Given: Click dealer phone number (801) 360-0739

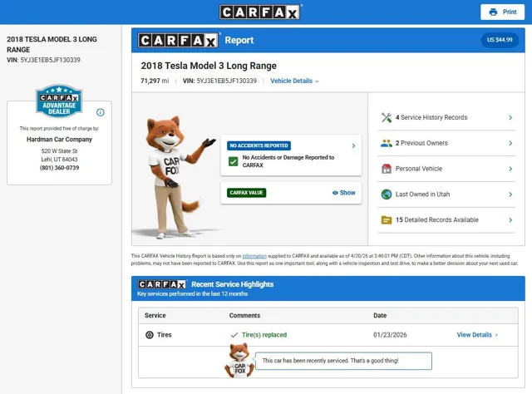Looking at the screenshot, I should 59,168.
